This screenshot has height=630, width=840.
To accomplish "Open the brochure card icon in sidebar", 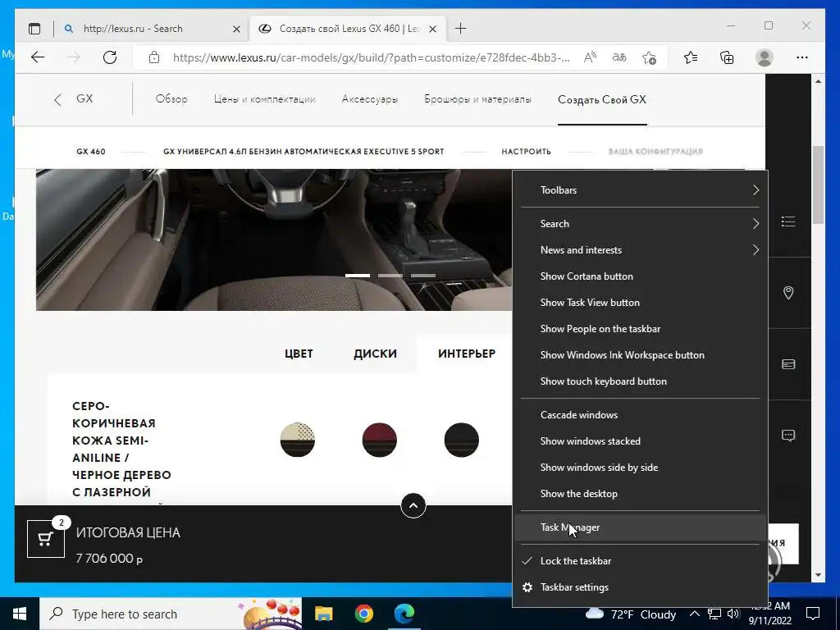I will tap(788, 364).
